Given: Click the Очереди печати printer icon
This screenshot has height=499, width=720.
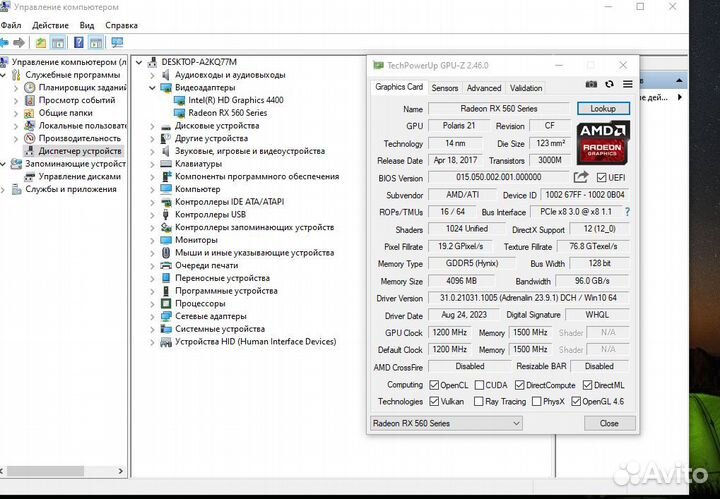Looking at the screenshot, I should [x=166, y=265].
